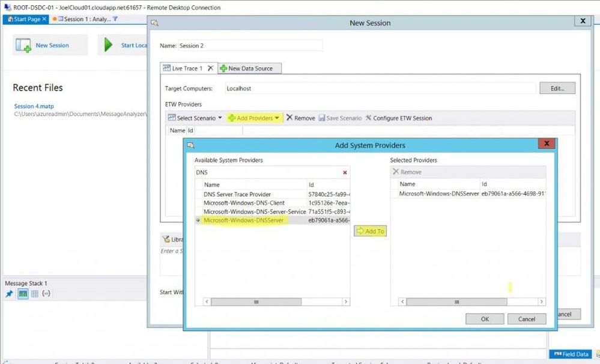Open the Add Providers dropdown

tap(254, 118)
